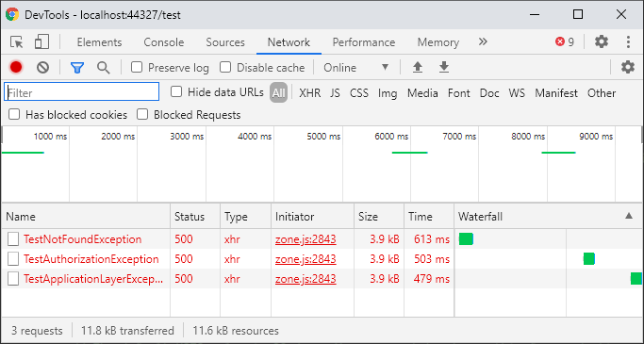Open network panel settings gear
The image size is (644, 344).
(x=628, y=67)
